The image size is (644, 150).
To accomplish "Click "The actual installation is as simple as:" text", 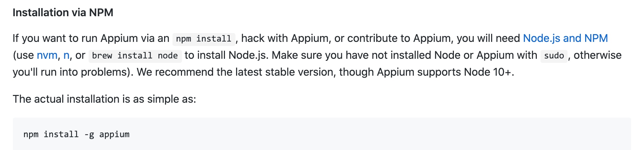I will pos(104,99).
